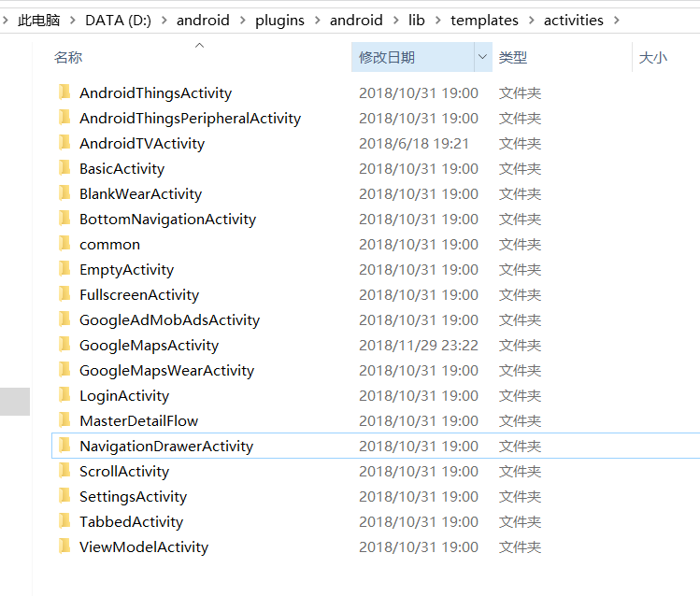This screenshot has width=700, height=596.
Task: Expand the chevron after plugins in breadcrumb
Action: point(318,21)
